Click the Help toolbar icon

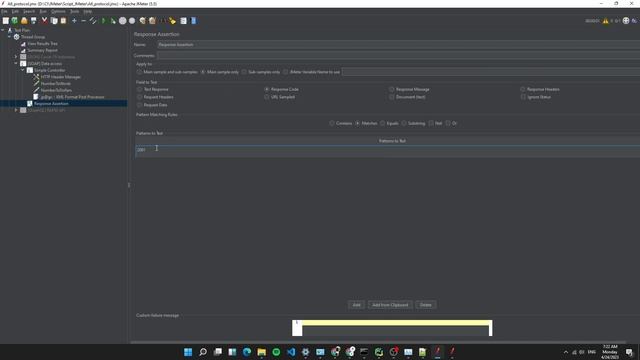pyautogui.click(x=193, y=20)
